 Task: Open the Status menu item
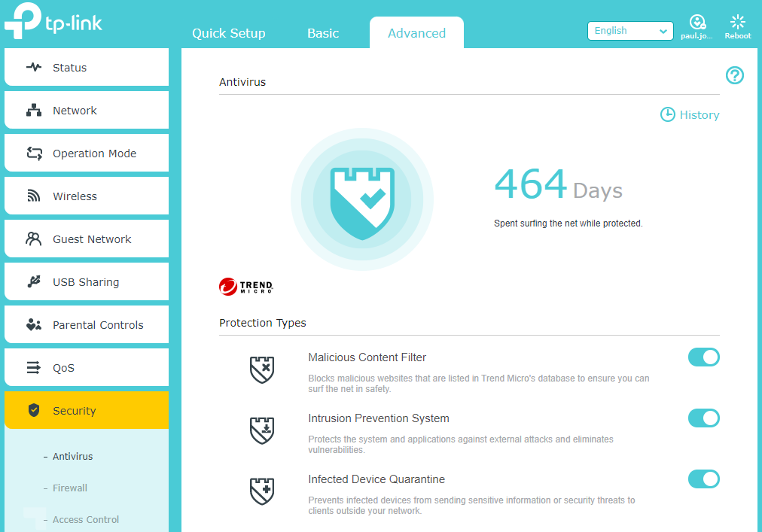point(87,67)
